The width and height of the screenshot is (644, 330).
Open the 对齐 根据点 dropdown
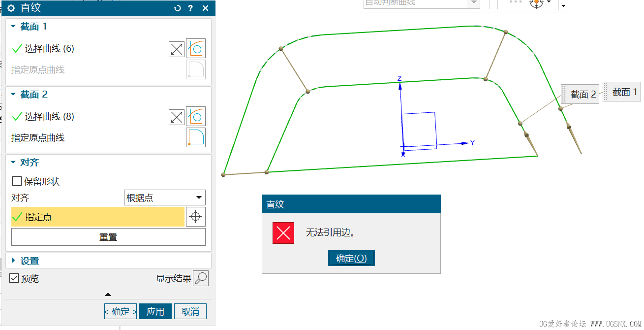165,198
